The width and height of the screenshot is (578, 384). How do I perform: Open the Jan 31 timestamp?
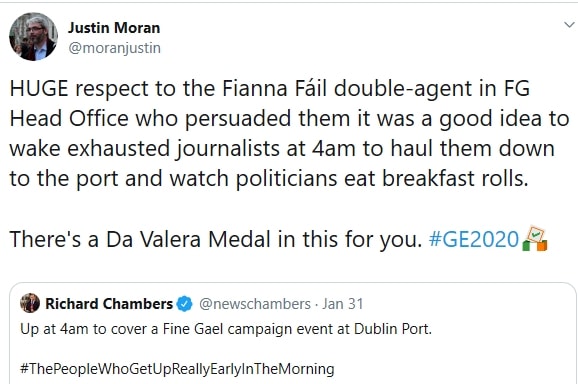coord(343,304)
